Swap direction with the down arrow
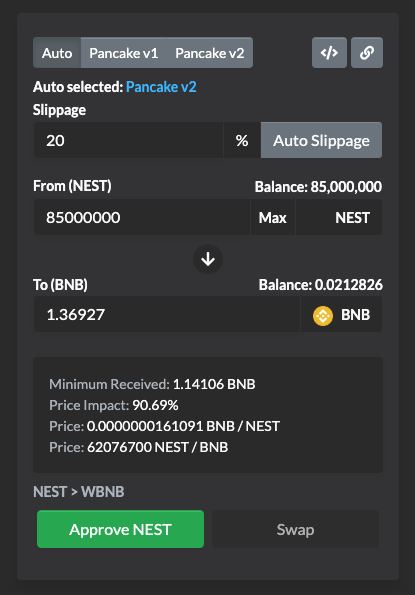Image resolution: width=415 pixels, height=595 pixels. 208,259
